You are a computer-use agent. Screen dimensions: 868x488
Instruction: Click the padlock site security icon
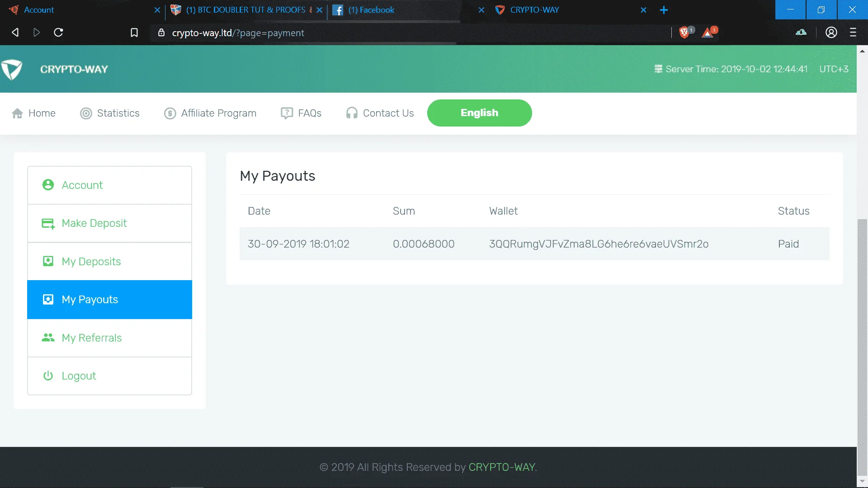tap(161, 33)
